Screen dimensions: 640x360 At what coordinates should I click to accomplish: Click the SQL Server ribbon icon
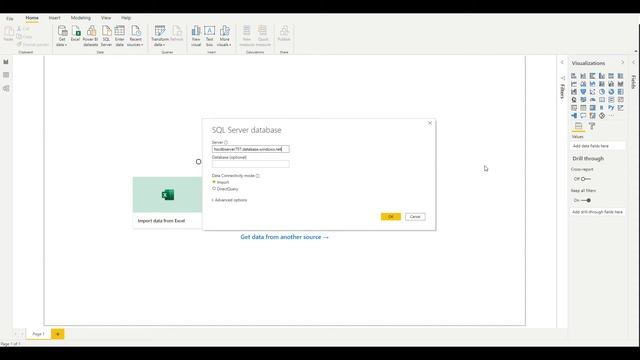(106, 36)
